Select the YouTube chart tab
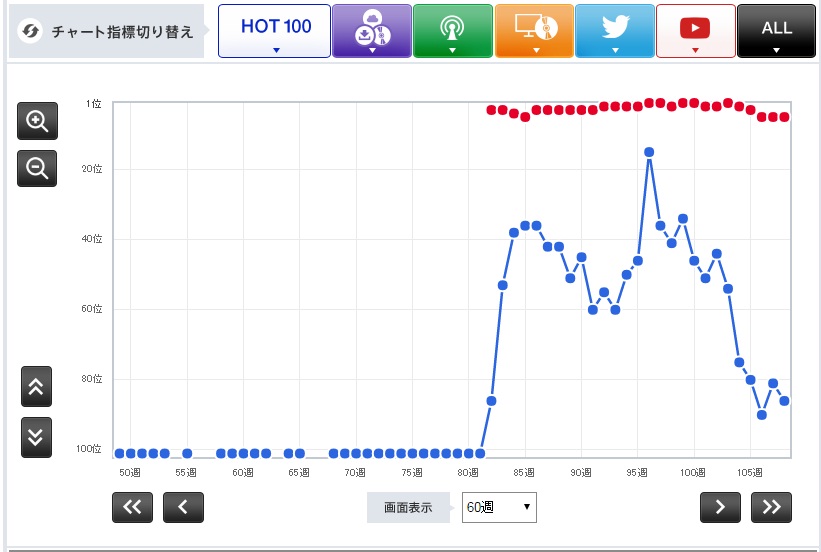This screenshot has width=821, height=552. tap(696, 31)
